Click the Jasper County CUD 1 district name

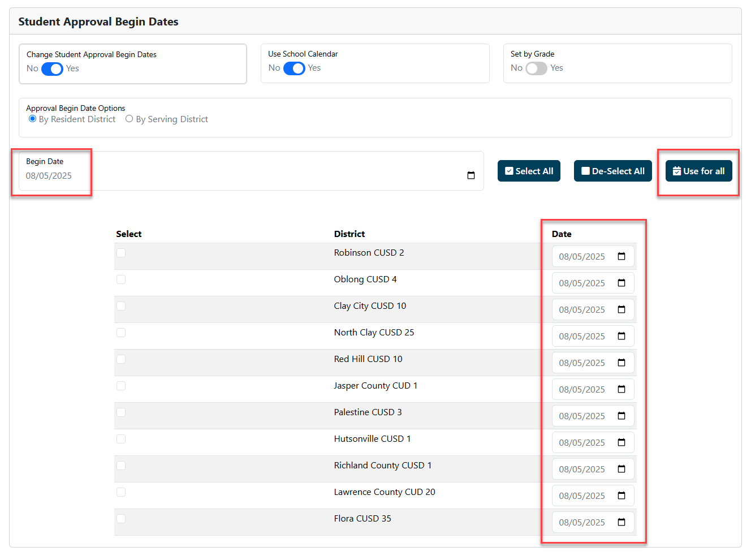[x=375, y=386]
